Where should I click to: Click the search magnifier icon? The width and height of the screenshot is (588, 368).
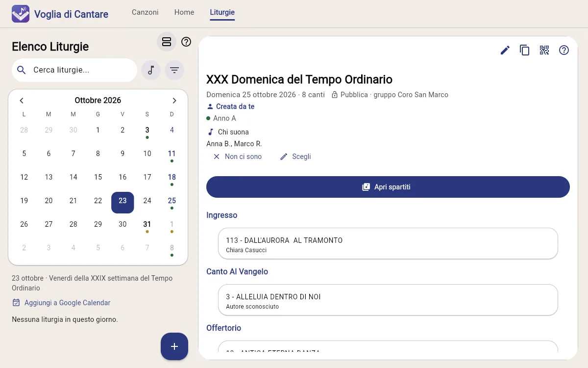click(x=21, y=70)
